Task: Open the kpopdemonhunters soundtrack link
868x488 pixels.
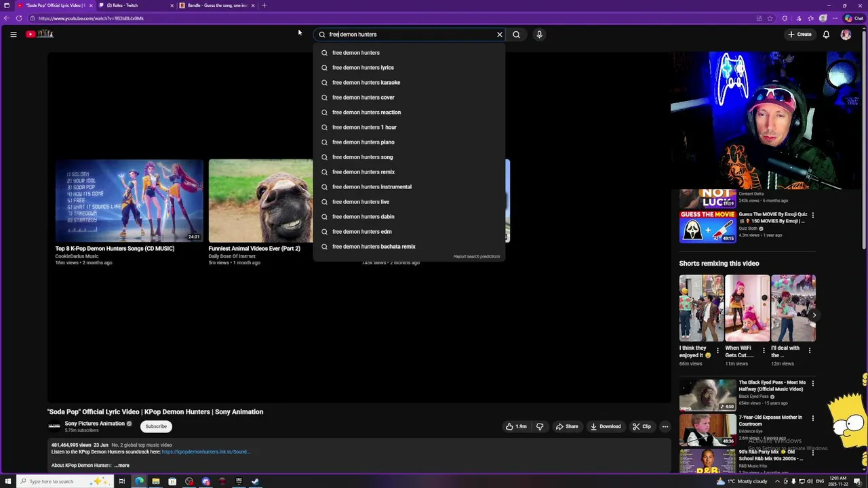Action: (206, 452)
